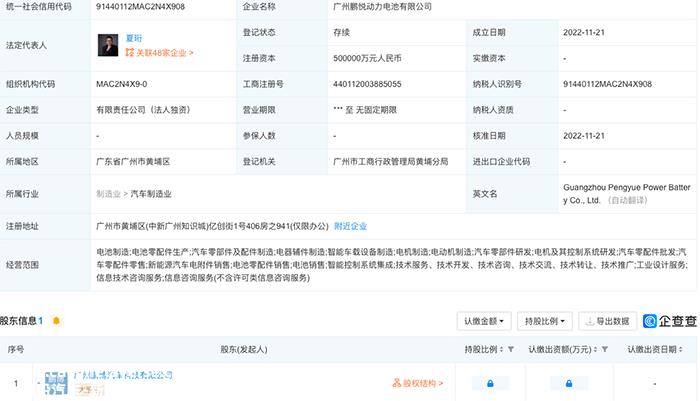
Task: Open the 持股比例 dropdown filter
Action: [545, 321]
